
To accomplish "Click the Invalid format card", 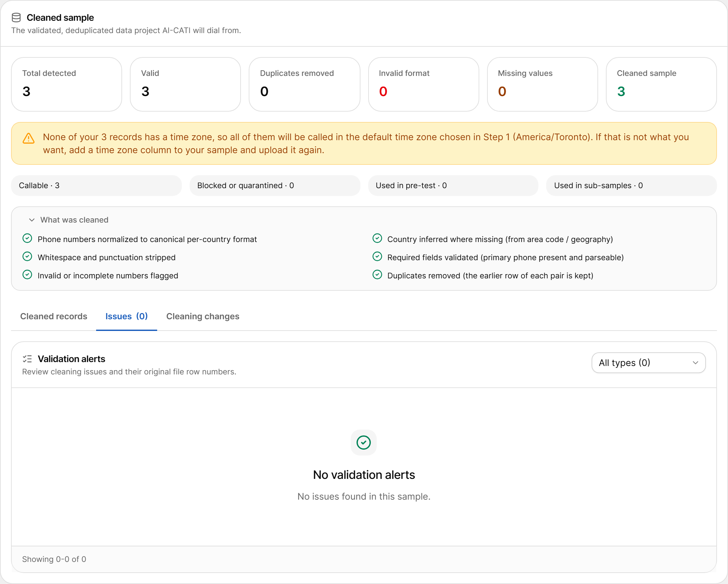I will 423,84.
